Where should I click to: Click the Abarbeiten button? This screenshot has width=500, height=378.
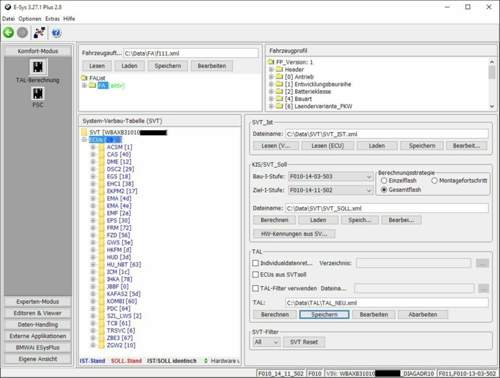423,314
